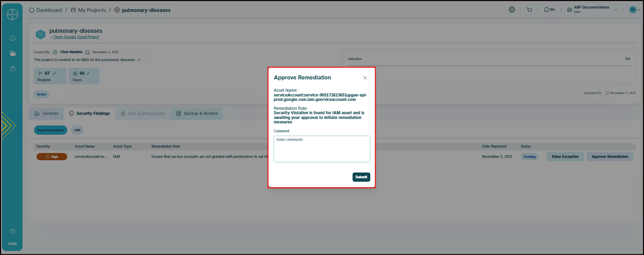
Task: Click the Raise Exception button
Action: [x=565, y=157]
